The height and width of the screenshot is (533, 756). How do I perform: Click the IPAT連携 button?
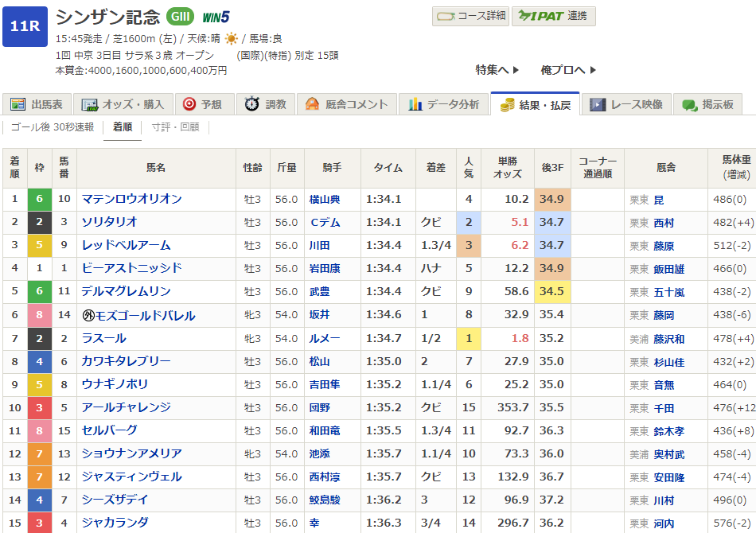pyautogui.click(x=553, y=16)
